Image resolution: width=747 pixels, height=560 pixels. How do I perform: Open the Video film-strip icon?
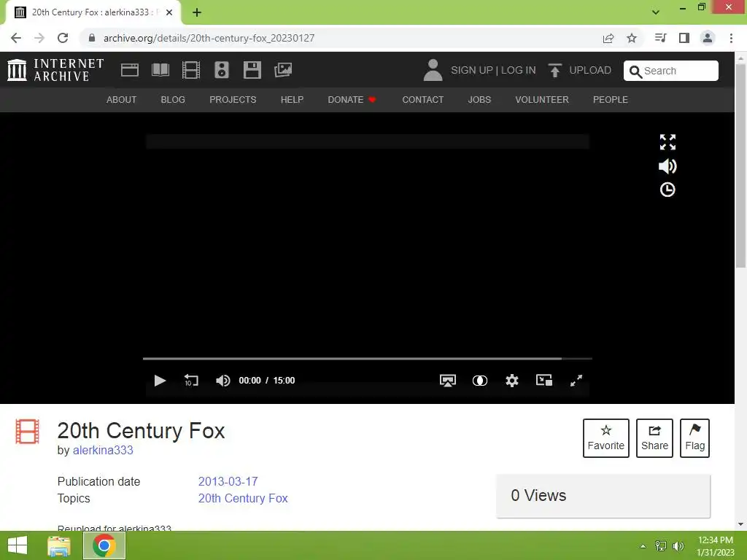point(190,70)
